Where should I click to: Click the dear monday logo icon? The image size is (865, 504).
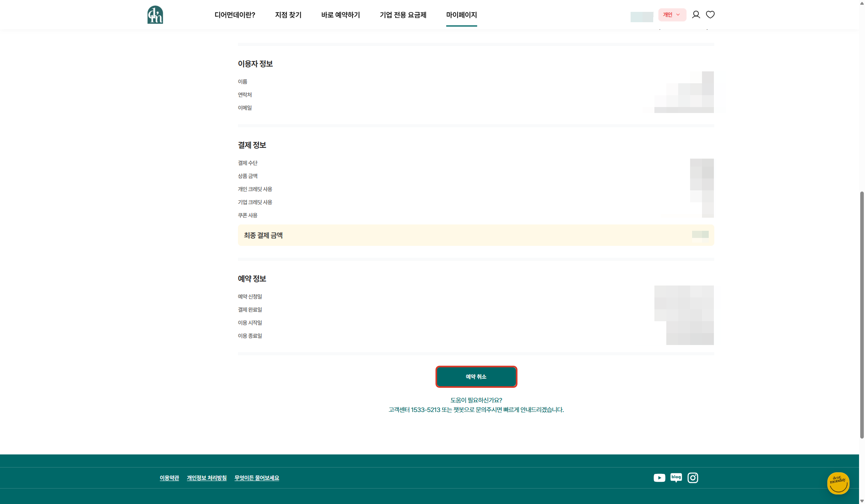point(155,15)
